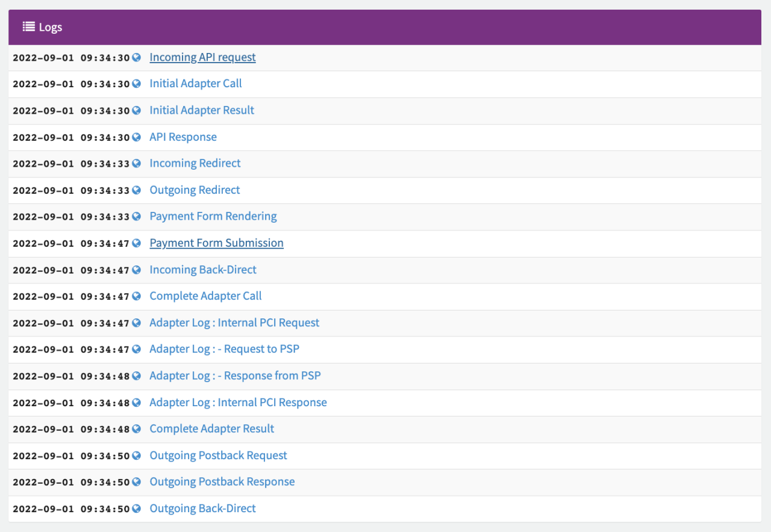
Task: Click globe icon beside Initial Adapter Call
Action: (137, 84)
